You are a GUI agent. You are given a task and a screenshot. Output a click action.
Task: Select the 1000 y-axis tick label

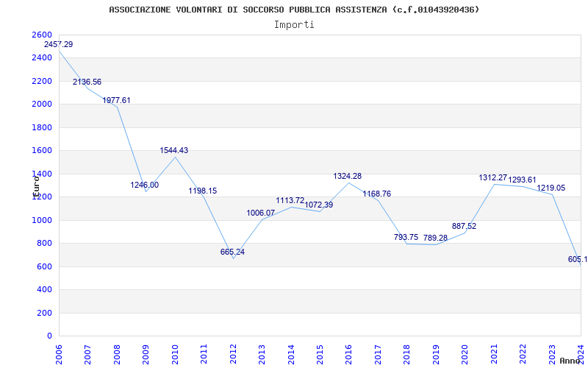point(42,220)
